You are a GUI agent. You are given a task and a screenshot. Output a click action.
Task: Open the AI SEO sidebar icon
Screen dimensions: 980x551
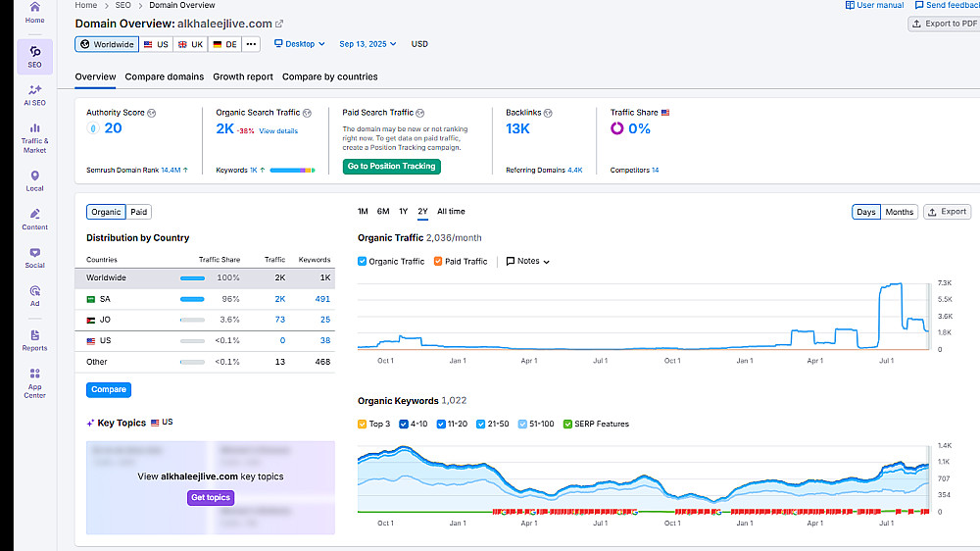[x=34, y=95]
